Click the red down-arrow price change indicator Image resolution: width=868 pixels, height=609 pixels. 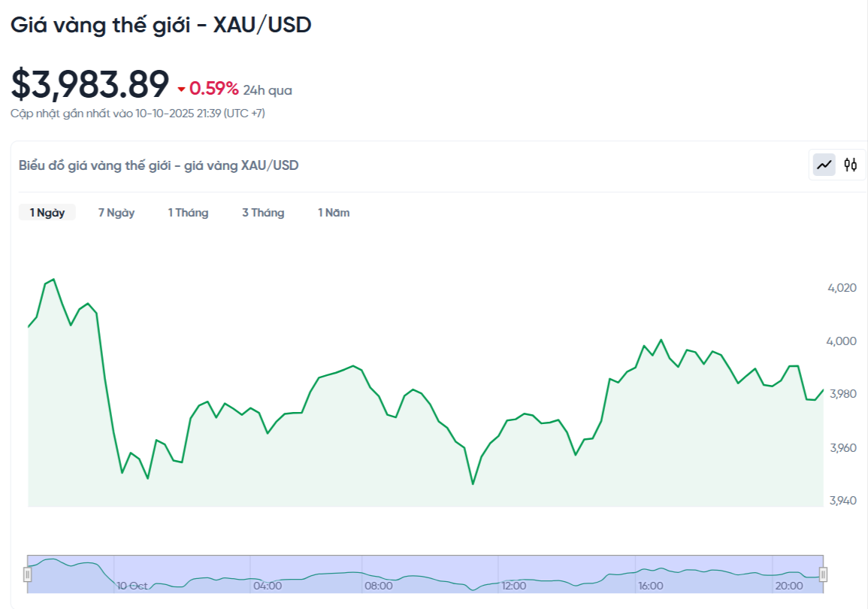181,90
